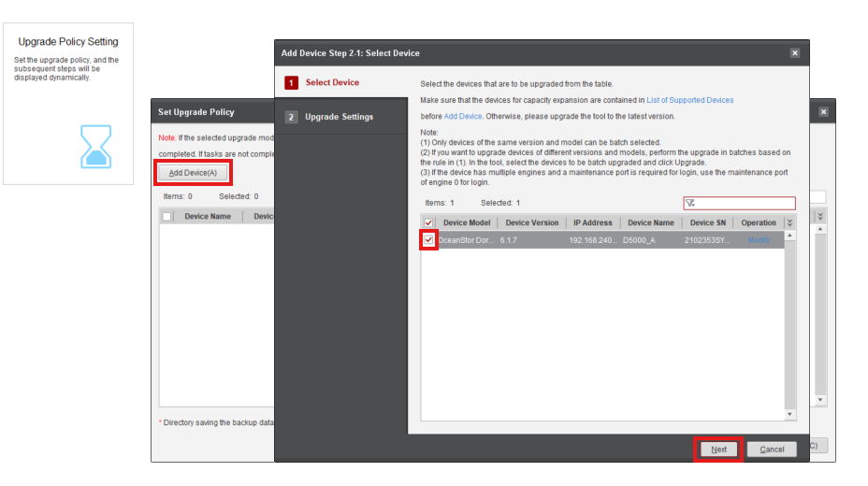The width and height of the screenshot is (868, 486).
Task: Toggle select-all checkbox beside Device Name column
Action: 167,216
